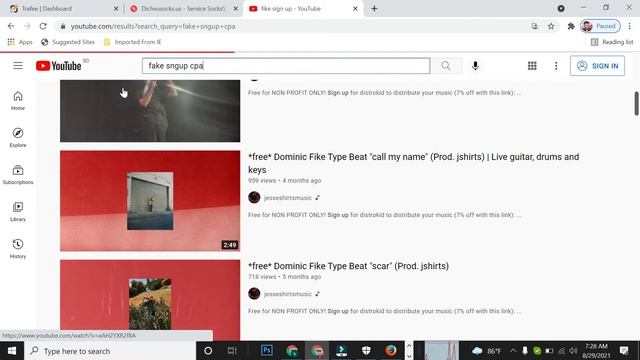
Task: Open the Reading list
Action: [612, 42]
